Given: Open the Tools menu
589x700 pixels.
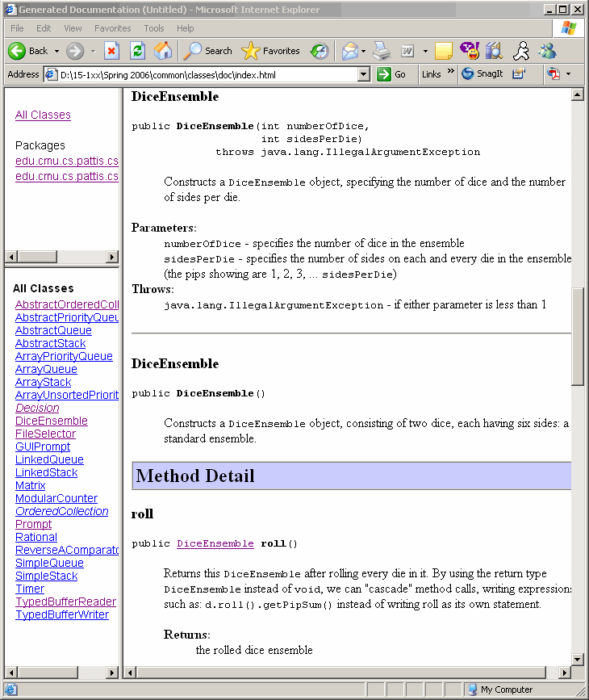Looking at the screenshot, I should tap(153, 28).
